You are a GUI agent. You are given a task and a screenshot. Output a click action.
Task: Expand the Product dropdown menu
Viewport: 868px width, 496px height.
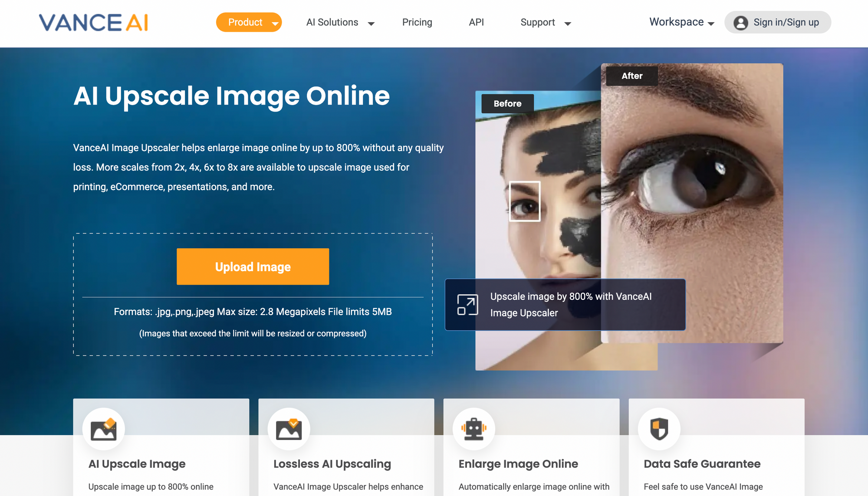pyautogui.click(x=249, y=23)
